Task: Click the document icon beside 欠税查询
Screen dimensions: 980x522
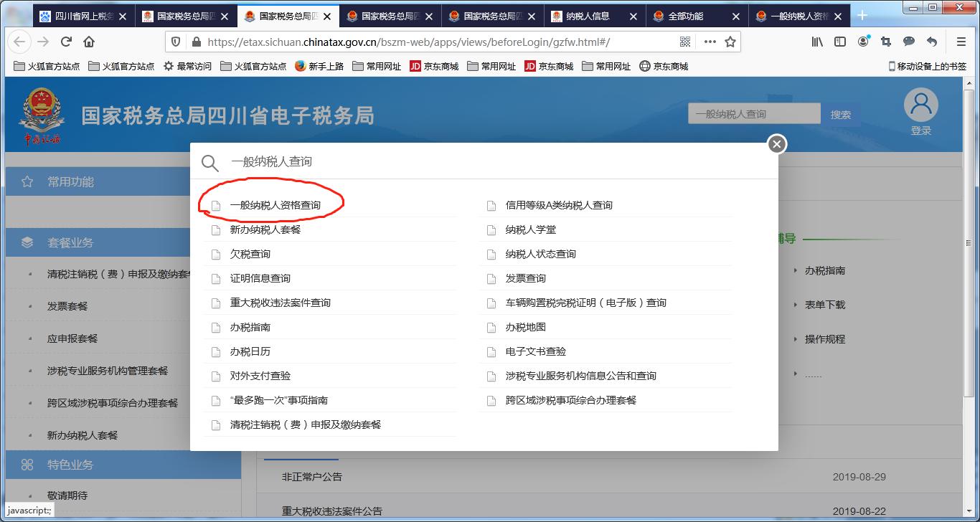Action: (x=215, y=254)
